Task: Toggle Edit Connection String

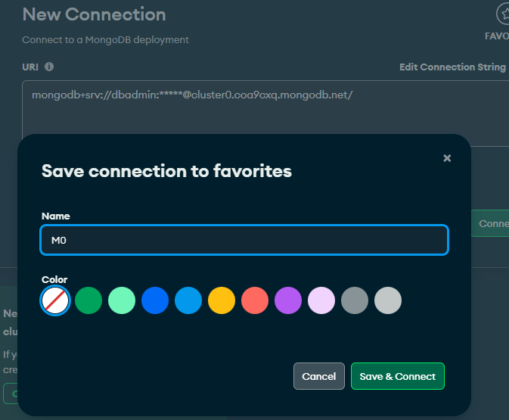Action: pos(452,67)
